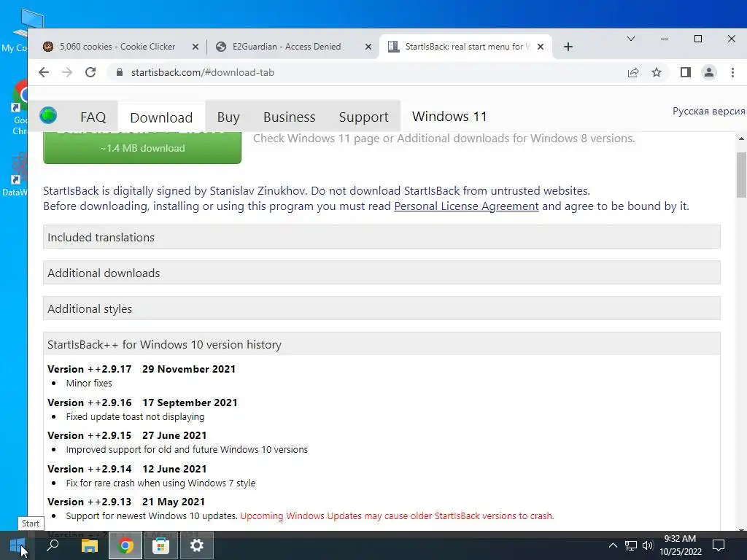Open File Explorer from the taskbar
The image size is (747, 560).
pyautogui.click(x=89, y=545)
